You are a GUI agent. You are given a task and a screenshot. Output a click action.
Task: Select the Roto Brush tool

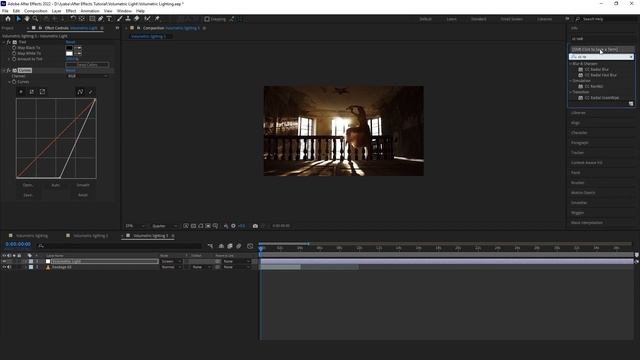[x=147, y=19]
